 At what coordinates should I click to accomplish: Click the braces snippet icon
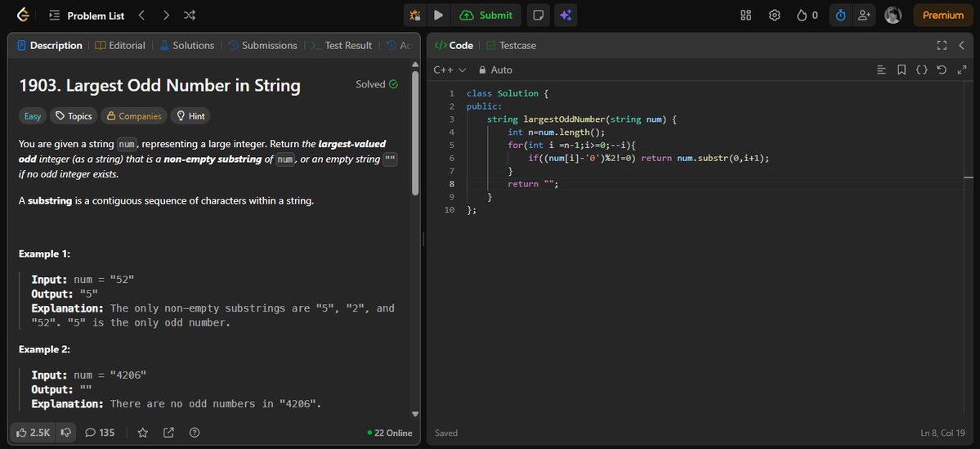pos(921,70)
